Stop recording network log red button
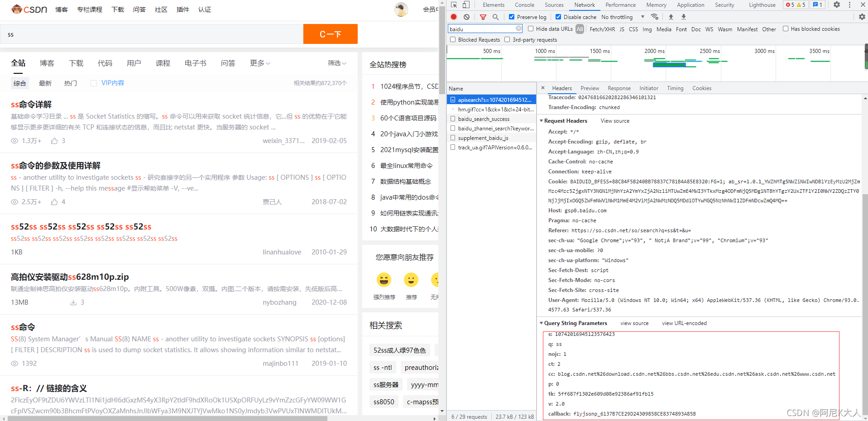 [x=454, y=17]
